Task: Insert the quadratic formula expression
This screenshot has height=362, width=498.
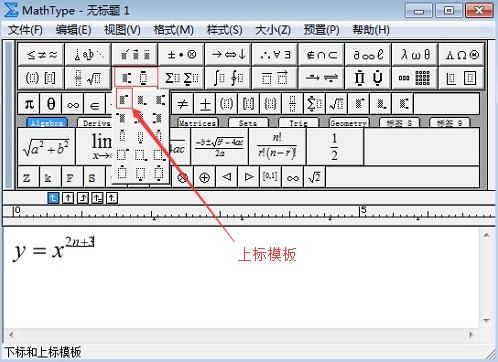Action: 220,147
